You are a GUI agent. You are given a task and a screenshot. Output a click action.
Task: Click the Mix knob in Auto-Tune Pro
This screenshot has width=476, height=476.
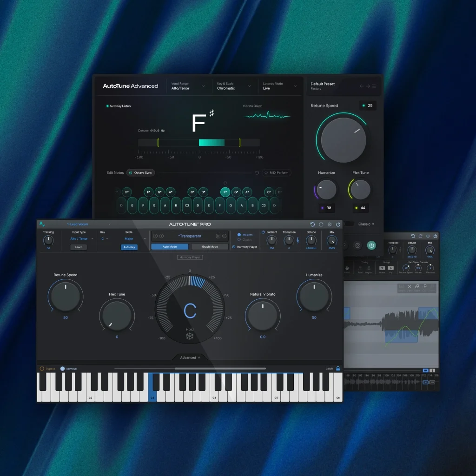[332, 240]
